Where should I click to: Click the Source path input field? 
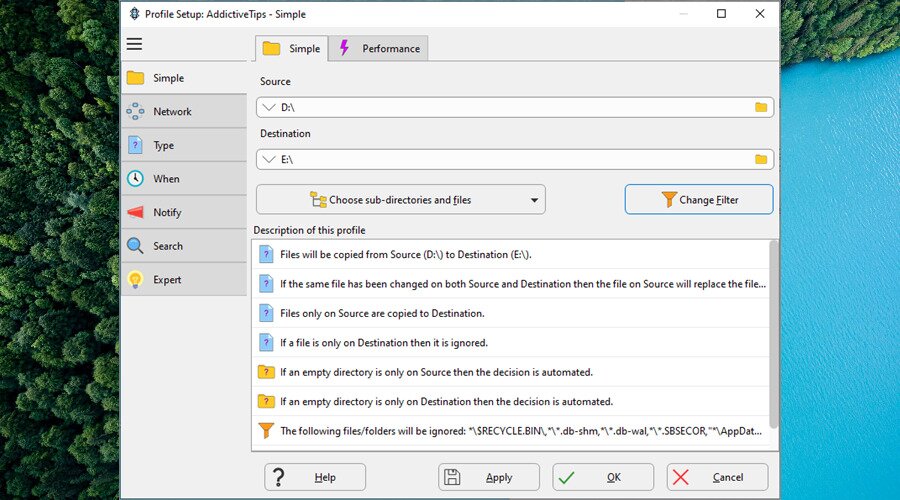click(x=515, y=107)
